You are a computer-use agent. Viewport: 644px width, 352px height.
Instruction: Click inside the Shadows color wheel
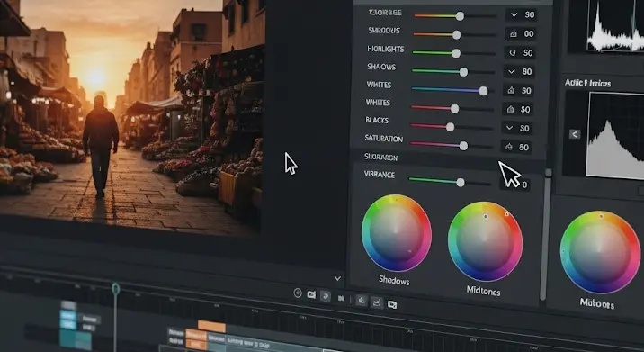click(397, 233)
